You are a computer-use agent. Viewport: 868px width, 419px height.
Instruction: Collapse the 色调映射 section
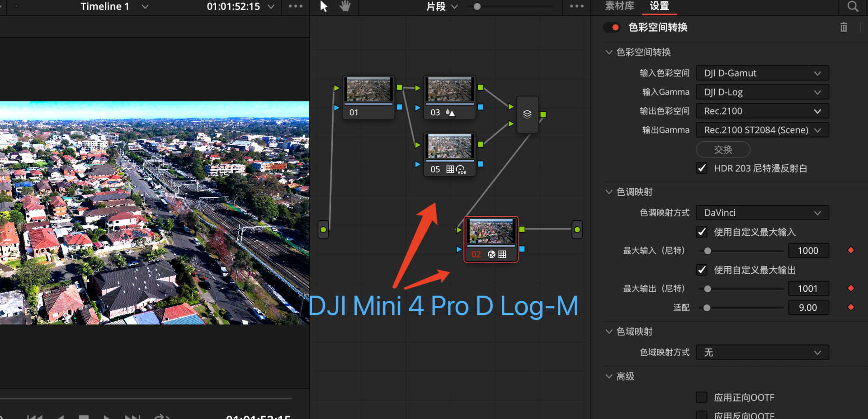[x=609, y=192]
